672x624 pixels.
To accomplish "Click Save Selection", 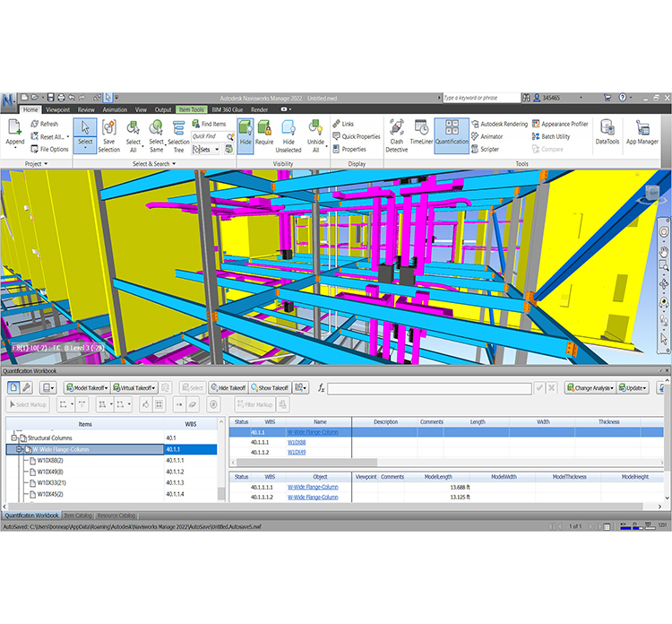I will coord(108,136).
